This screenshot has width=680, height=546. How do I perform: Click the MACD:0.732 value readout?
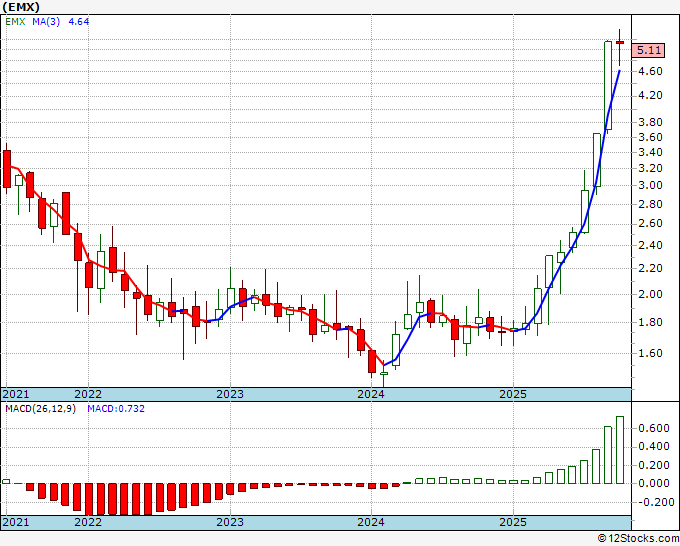pyautogui.click(x=116, y=409)
